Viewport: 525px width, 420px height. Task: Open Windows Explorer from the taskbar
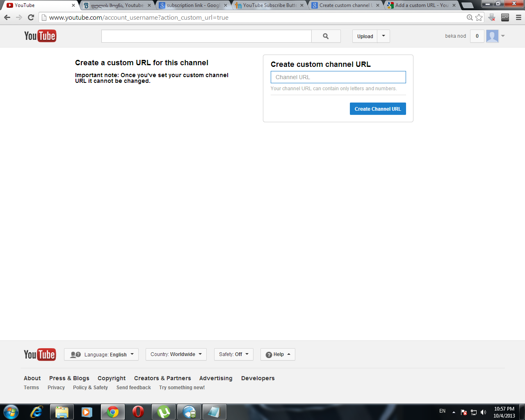tap(62, 412)
